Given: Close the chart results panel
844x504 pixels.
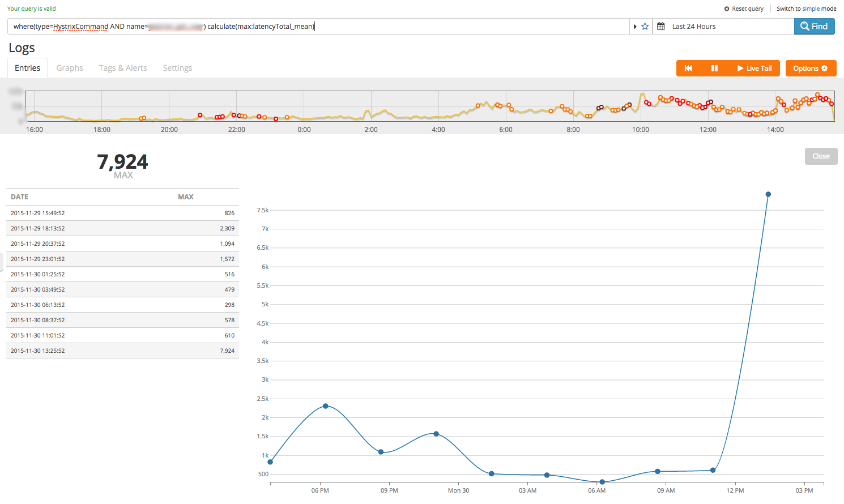Looking at the screenshot, I should pos(821,156).
